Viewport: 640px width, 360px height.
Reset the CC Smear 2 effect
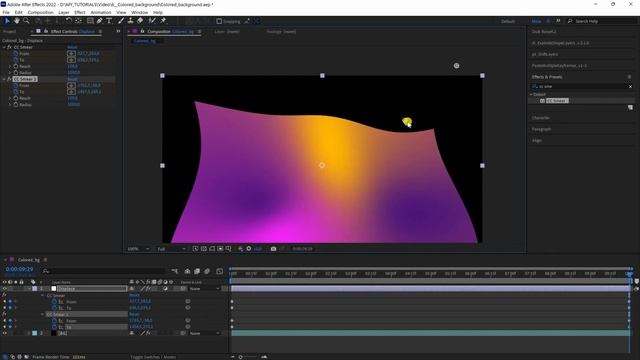72,79
